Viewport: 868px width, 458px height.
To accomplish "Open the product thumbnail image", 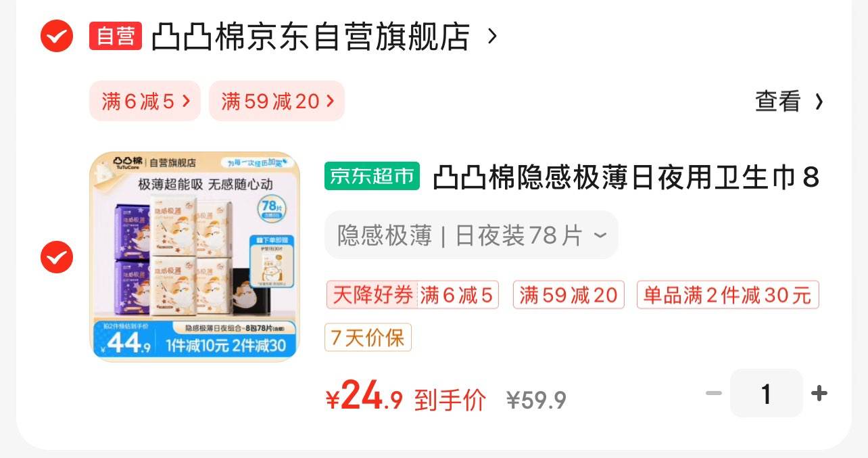I will point(195,256).
